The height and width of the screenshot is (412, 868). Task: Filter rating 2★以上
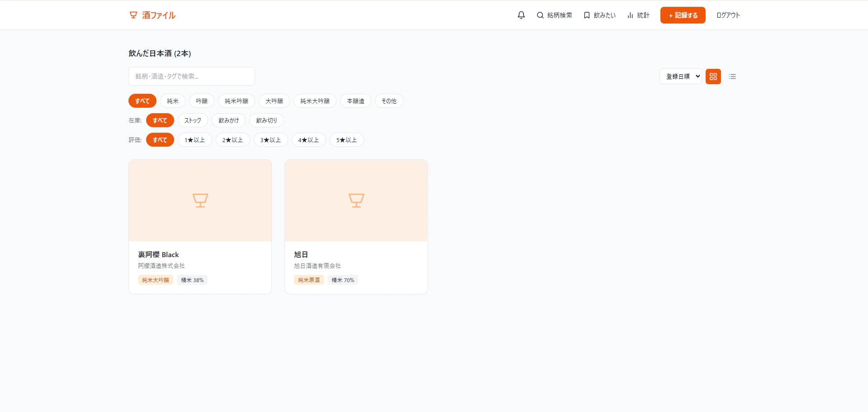tap(232, 139)
